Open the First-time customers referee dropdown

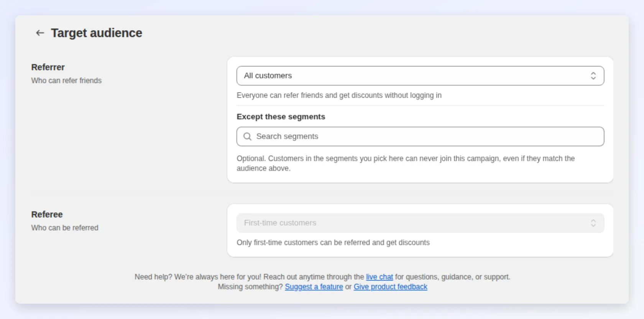pyautogui.click(x=420, y=223)
